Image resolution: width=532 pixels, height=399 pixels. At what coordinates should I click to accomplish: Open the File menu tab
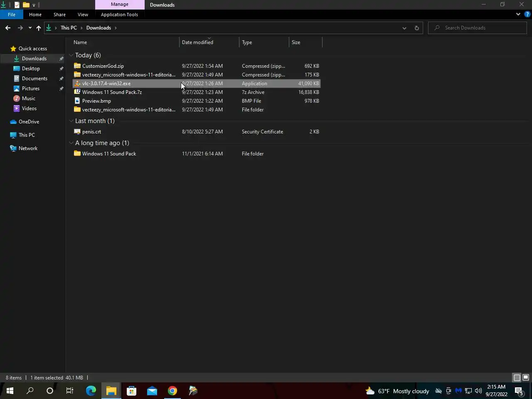point(12,14)
